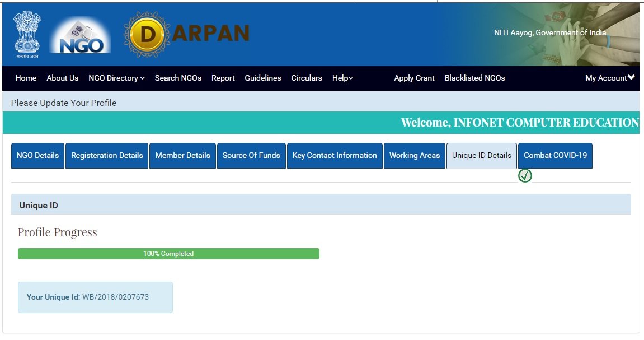Expand the NGO Directory dropdown menu
644x340 pixels.
[116, 78]
